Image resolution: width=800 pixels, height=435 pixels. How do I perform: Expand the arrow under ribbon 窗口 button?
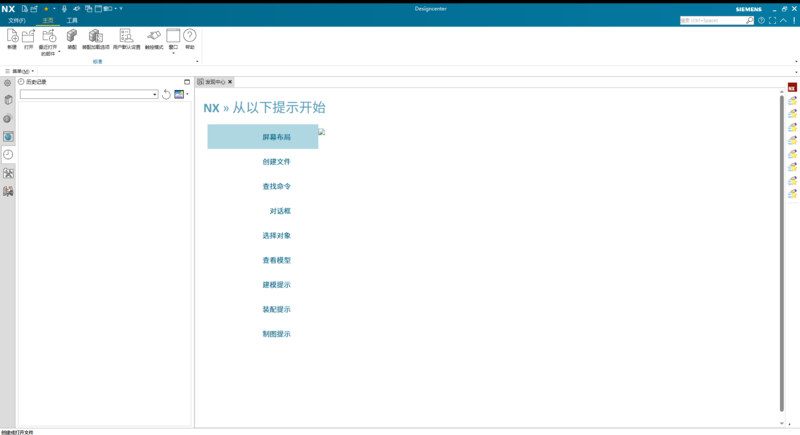(173, 53)
